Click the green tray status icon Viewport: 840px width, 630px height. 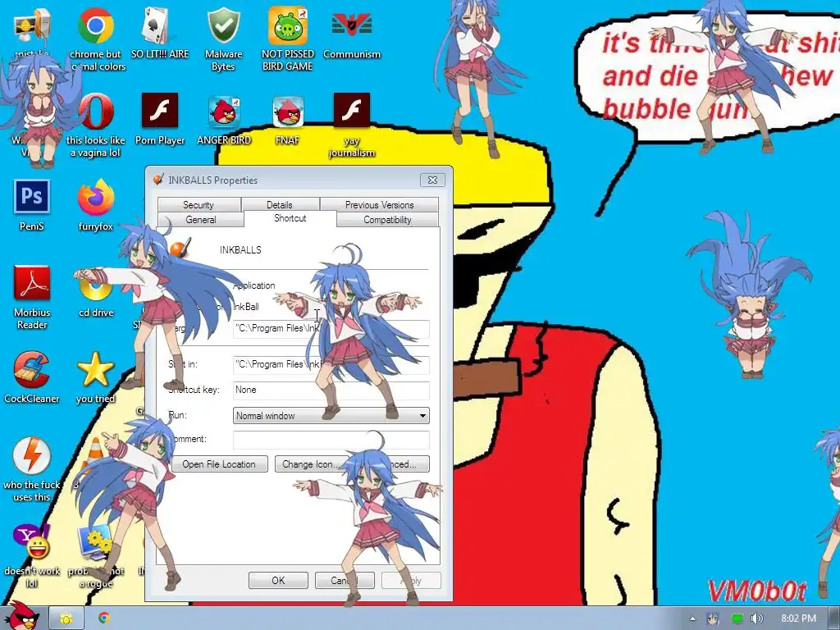737,619
